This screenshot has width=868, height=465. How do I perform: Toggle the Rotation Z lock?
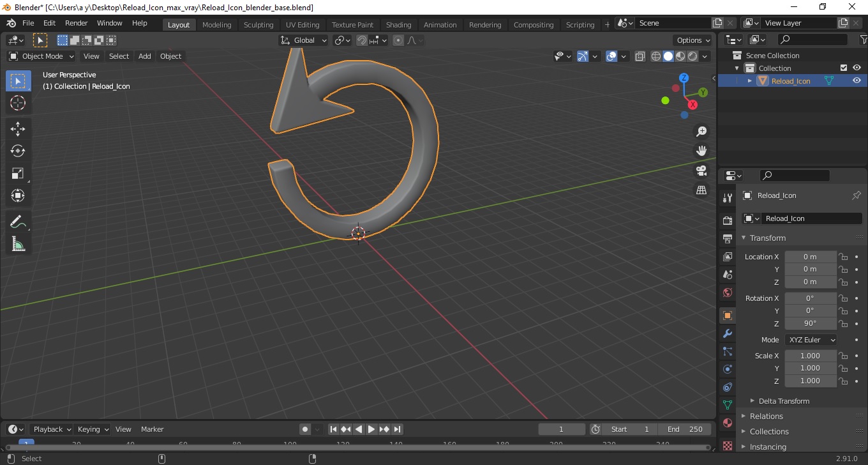(843, 323)
